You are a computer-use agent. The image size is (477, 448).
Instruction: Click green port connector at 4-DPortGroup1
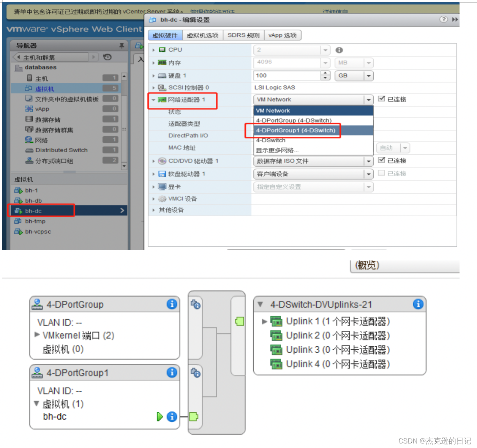[x=193, y=416]
